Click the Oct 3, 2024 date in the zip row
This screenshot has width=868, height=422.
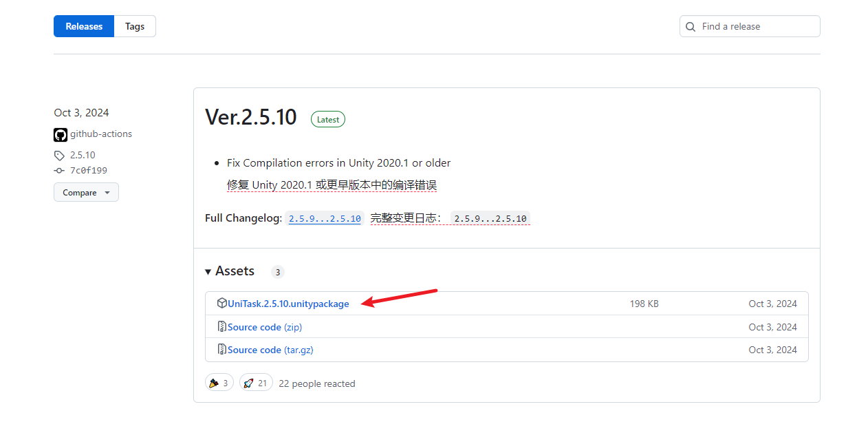[x=772, y=327]
